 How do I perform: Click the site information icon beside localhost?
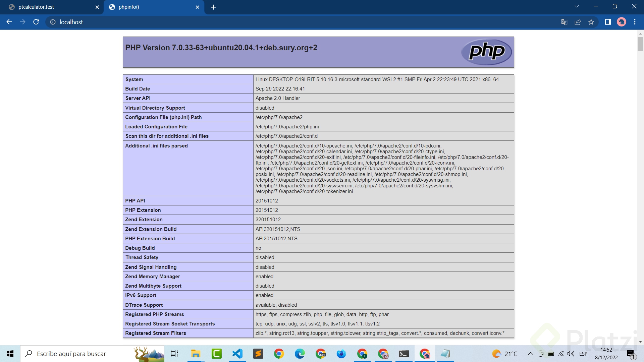[x=53, y=22]
